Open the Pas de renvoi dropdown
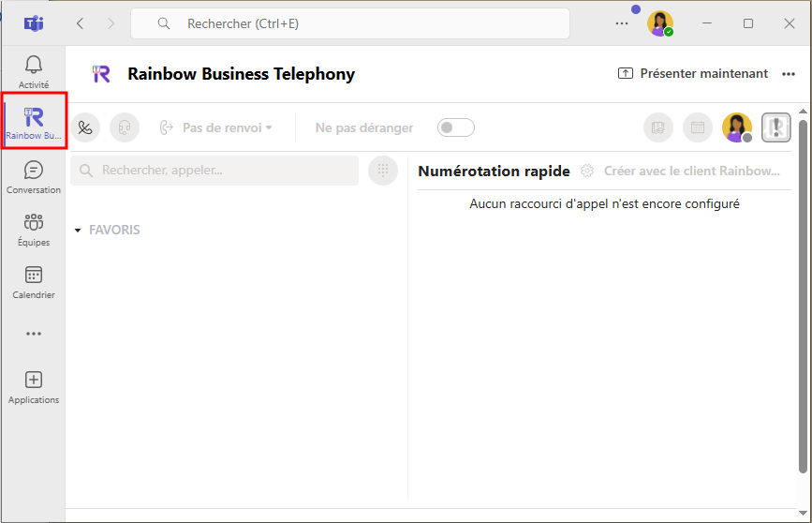This screenshot has height=523, width=812. (x=216, y=127)
